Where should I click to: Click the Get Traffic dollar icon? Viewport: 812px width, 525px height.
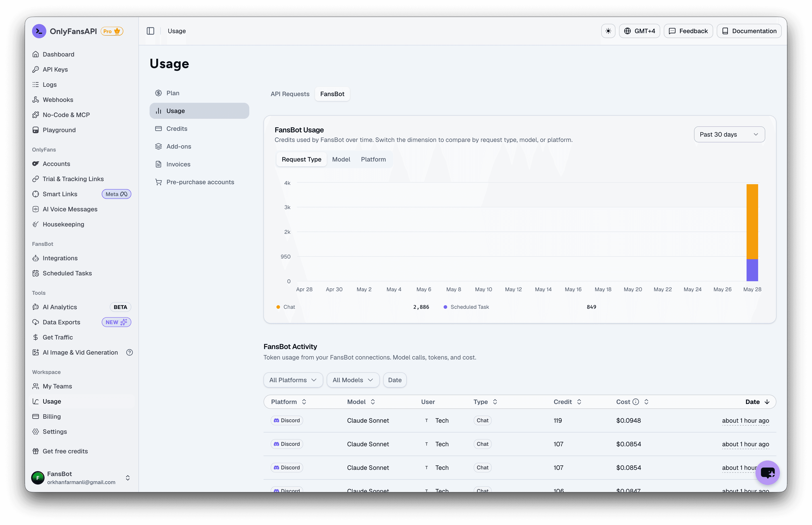point(35,337)
